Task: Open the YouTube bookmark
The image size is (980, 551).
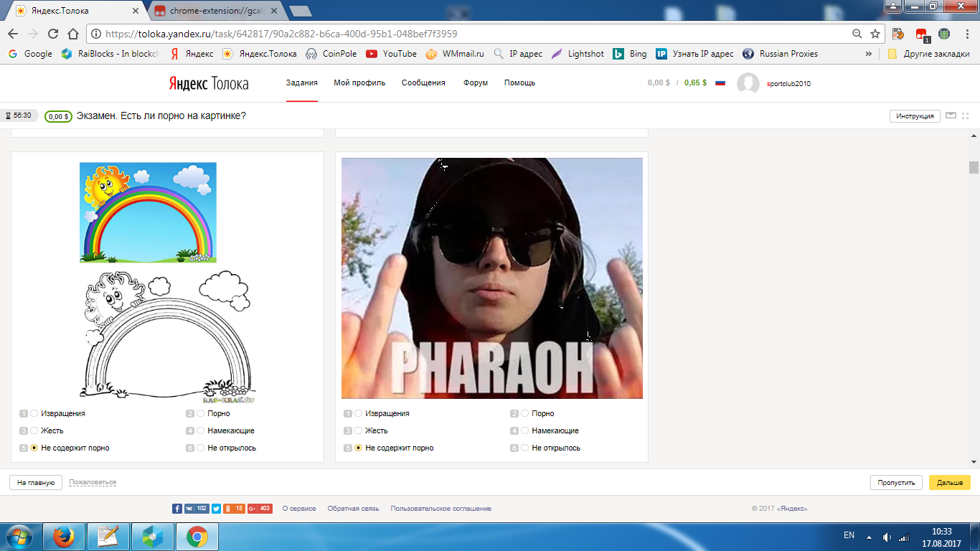Action: [391, 54]
